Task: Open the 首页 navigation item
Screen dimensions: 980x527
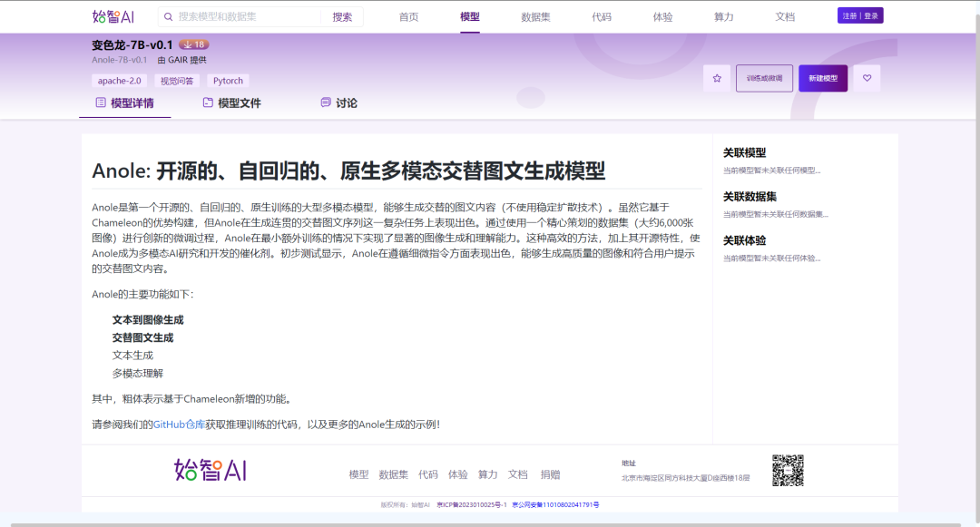Action: (x=408, y=17)
